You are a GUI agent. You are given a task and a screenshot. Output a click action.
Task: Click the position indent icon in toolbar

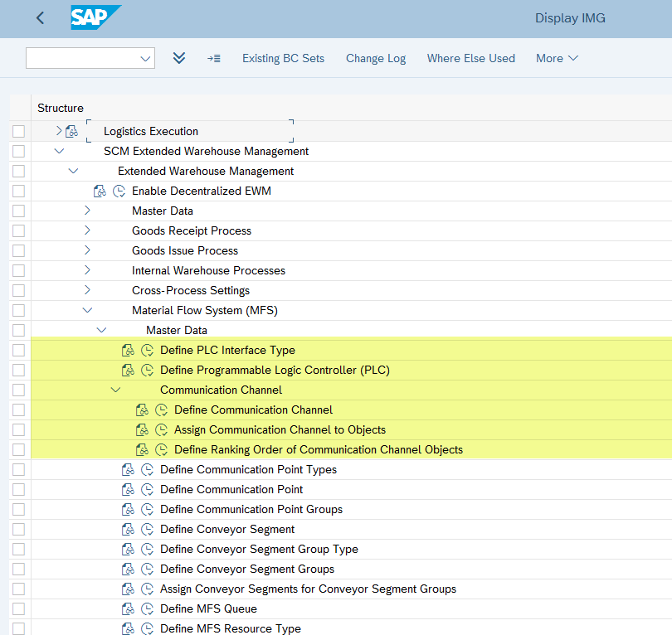point(214,58)
